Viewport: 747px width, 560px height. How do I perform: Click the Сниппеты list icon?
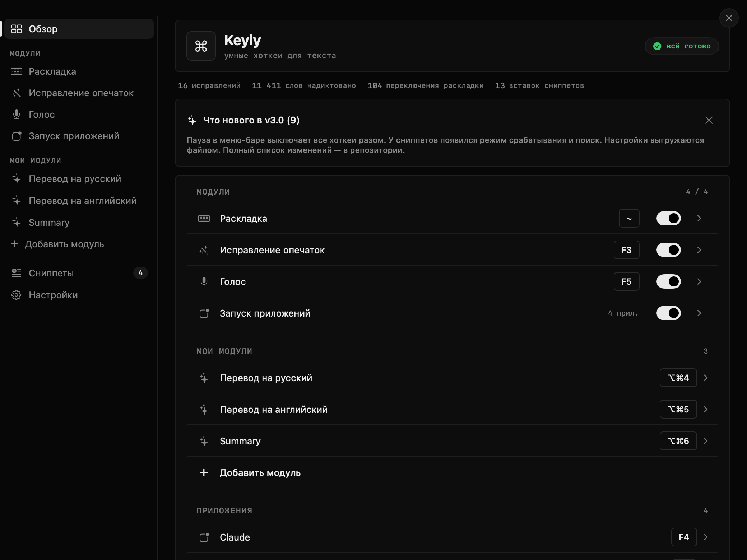pos(17,273)
